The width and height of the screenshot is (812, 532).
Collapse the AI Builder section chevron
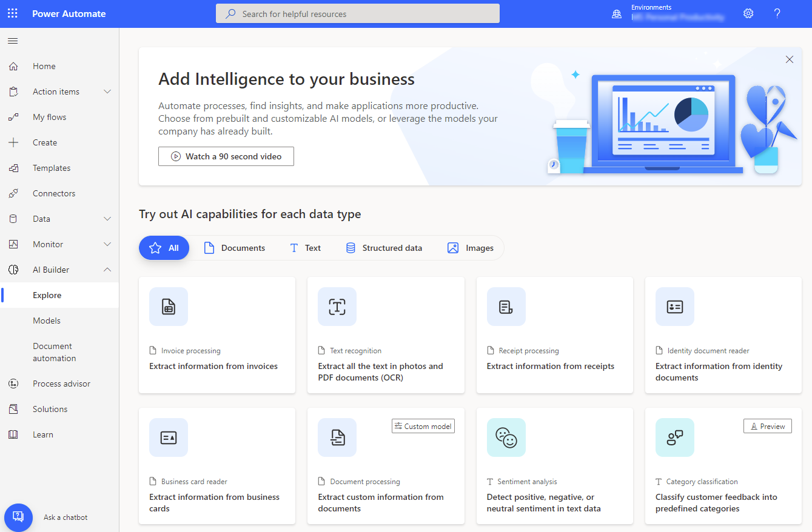pyautogui.click(x=107, y=270)
